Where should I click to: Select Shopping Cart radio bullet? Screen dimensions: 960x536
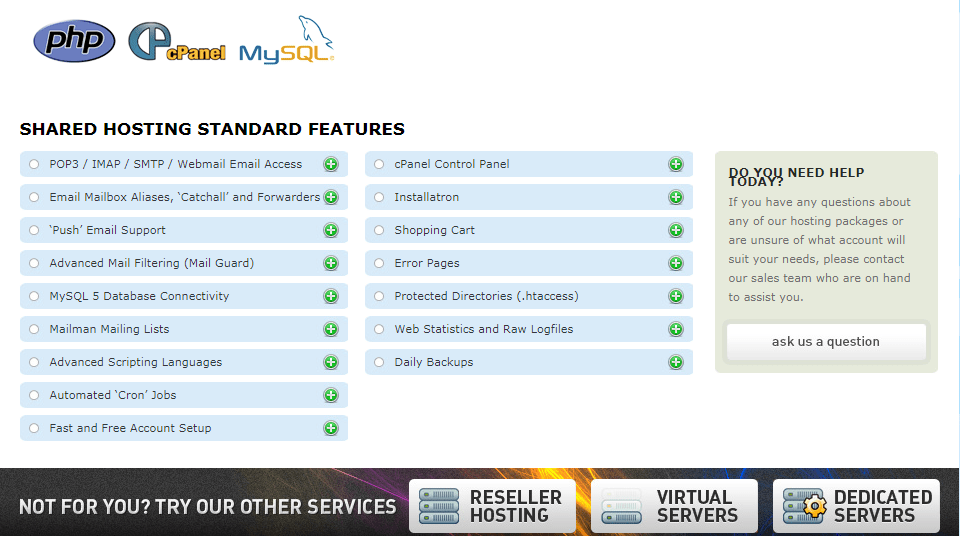379,230
